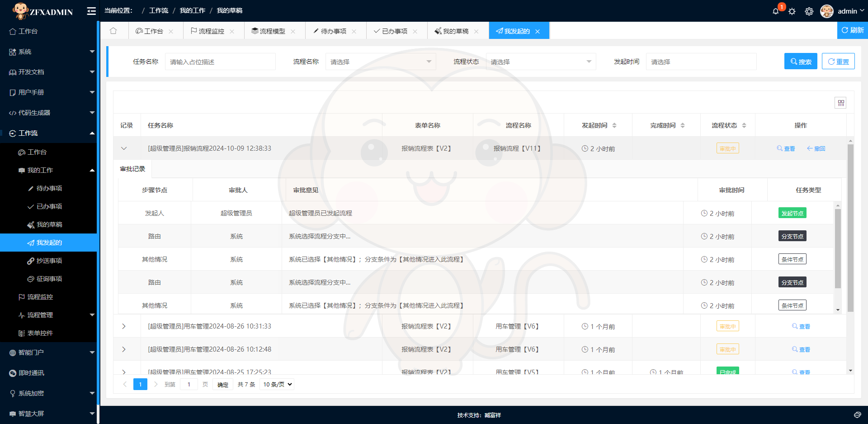The image size is (868, 424).
Task: Click the inner approval records scrollbar
Action: click(838, 248)
